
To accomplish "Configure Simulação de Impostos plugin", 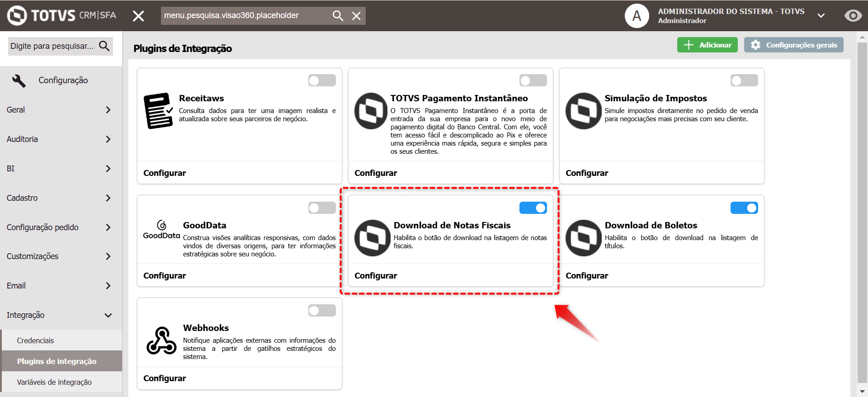I will tap(587, 173).
